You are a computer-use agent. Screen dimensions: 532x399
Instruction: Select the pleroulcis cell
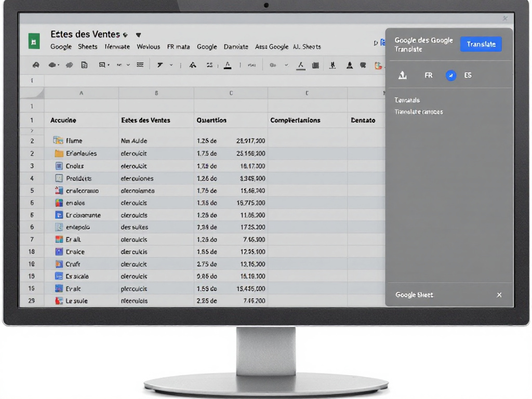pos(156,288)
